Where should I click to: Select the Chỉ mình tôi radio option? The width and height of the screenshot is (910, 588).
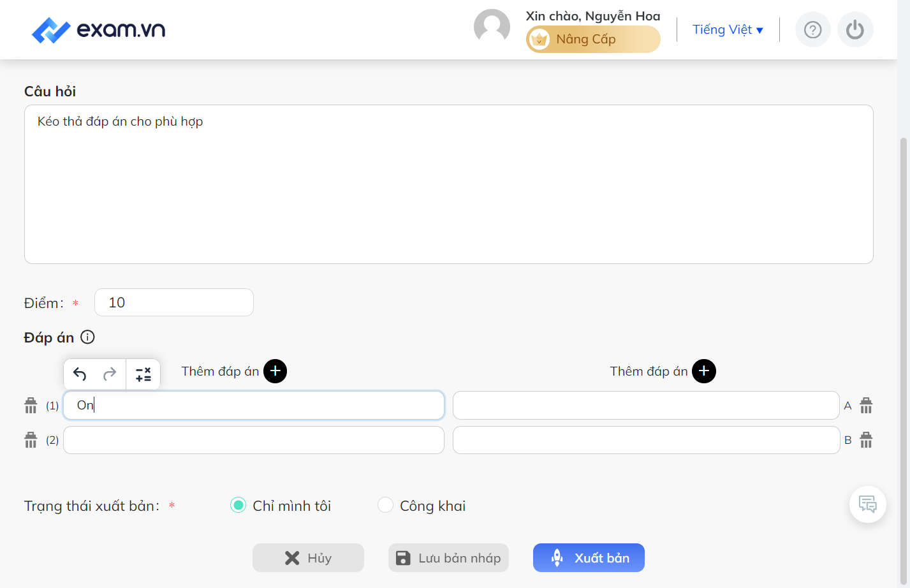pyautogui.click(x=238, y=505)
